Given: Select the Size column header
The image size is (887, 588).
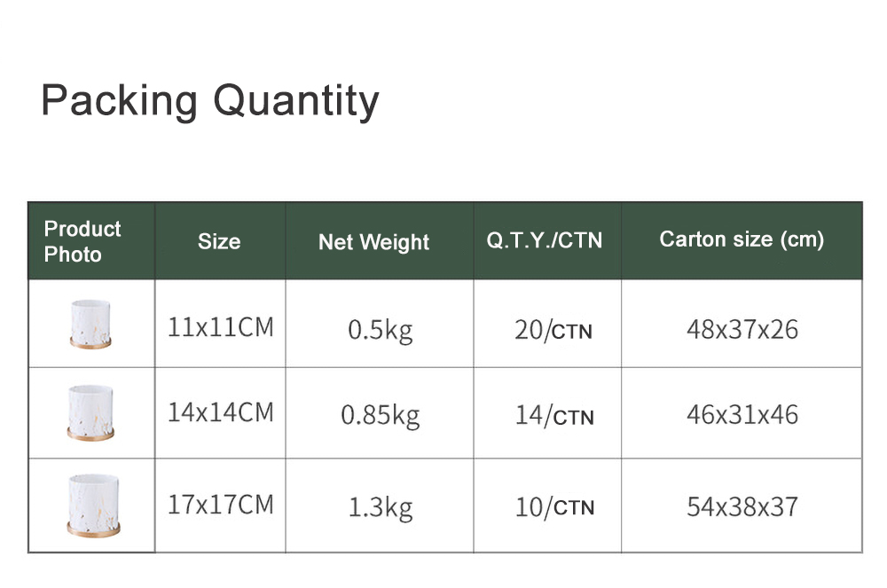Looking at the screenshot, I should (x=219, y=242).
